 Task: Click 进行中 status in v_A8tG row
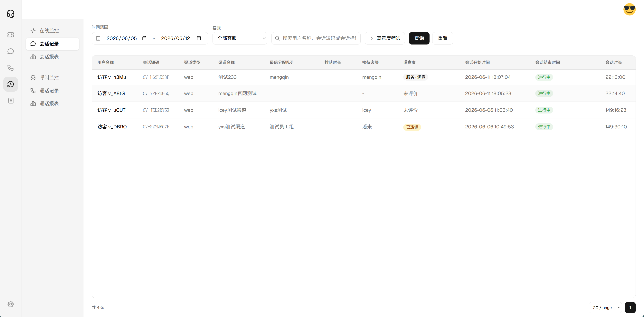point(544,93)
